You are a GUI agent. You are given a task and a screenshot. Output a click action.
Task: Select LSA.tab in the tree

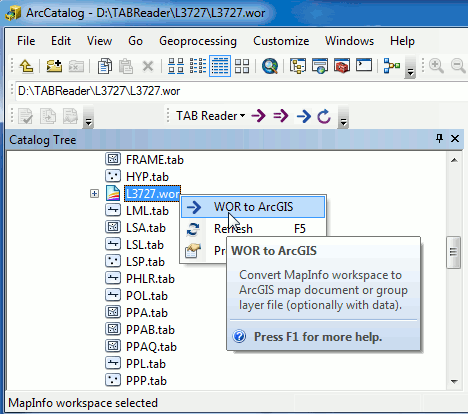pos(146,228)
